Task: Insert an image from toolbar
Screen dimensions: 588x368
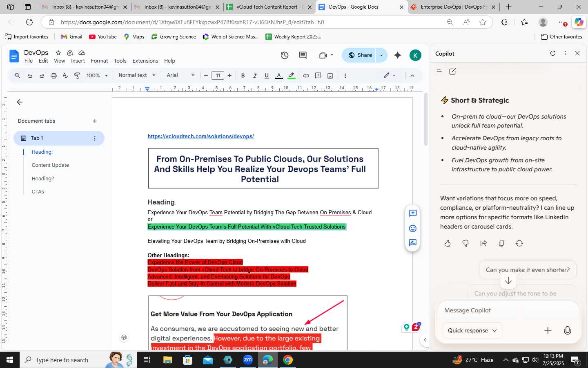Action: 330,76
